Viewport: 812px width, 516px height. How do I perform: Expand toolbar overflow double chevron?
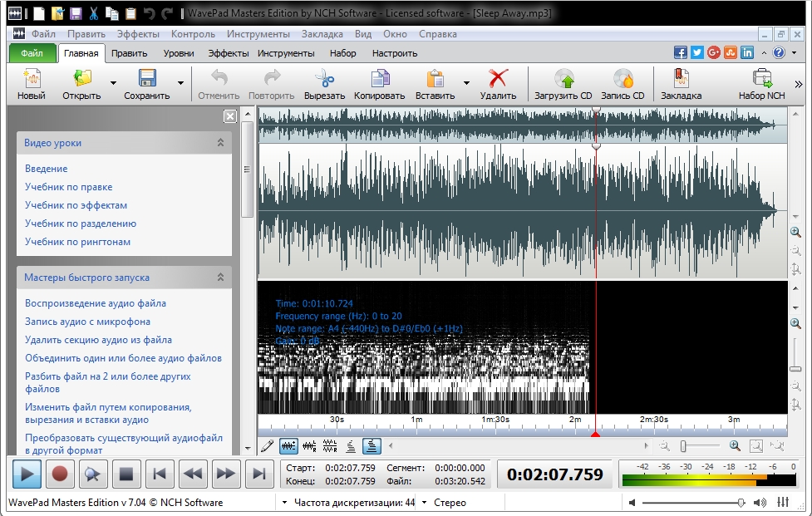pos(798,84)
